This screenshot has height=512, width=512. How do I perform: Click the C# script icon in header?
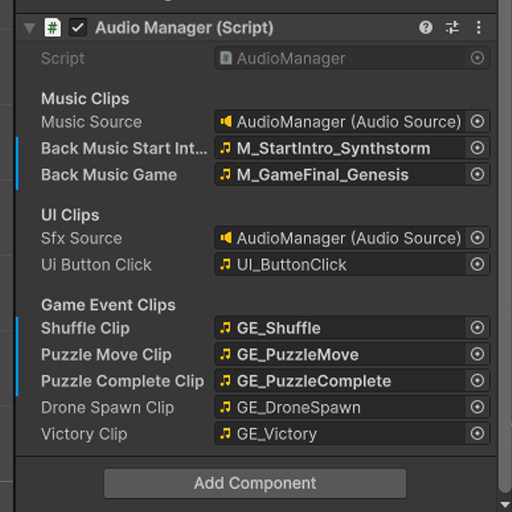pyautogui.click(x=53, y=28)
